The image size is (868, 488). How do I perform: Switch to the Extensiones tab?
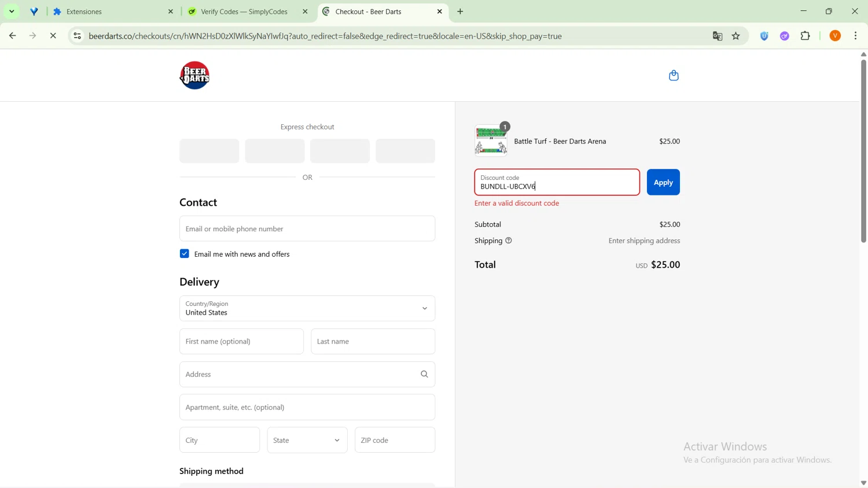click(x=113, y=12)
